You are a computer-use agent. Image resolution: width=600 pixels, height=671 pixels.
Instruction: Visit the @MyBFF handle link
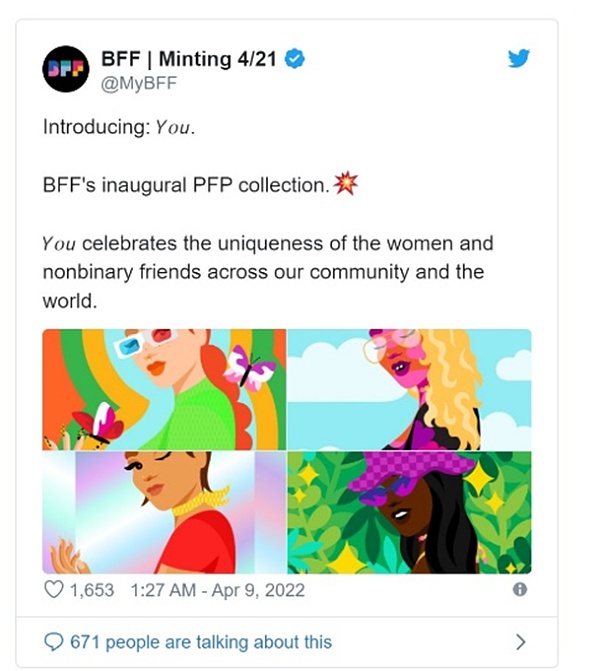tap(139, 81)
